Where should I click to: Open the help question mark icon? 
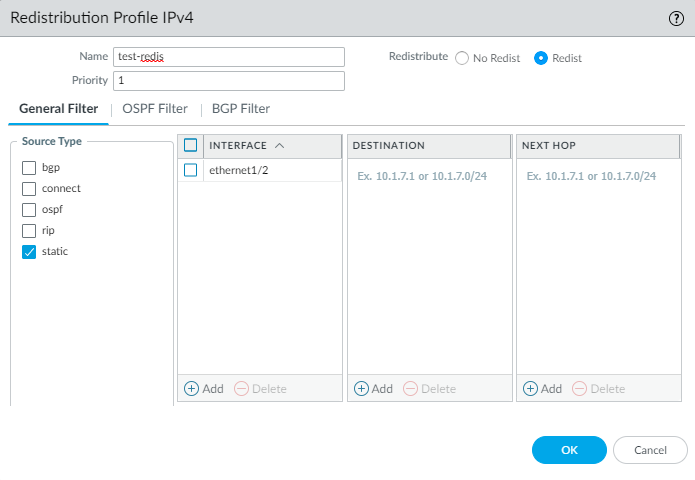pyautogui.click(x=676, y=18)
